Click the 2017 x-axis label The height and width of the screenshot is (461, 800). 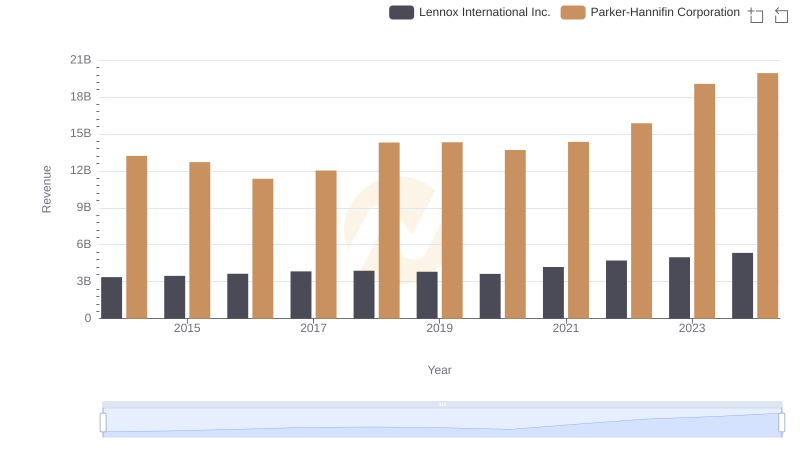point(313,328)
